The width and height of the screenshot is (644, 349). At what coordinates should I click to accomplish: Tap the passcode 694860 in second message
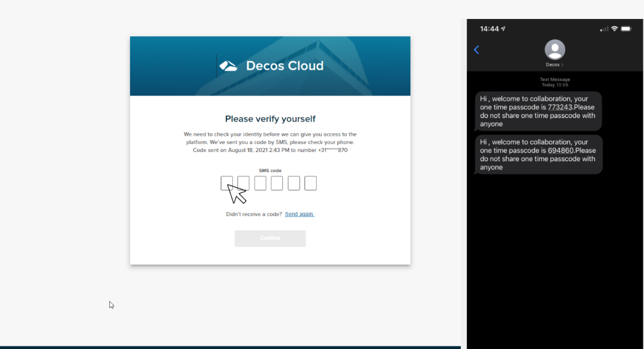tap(561, 151)
